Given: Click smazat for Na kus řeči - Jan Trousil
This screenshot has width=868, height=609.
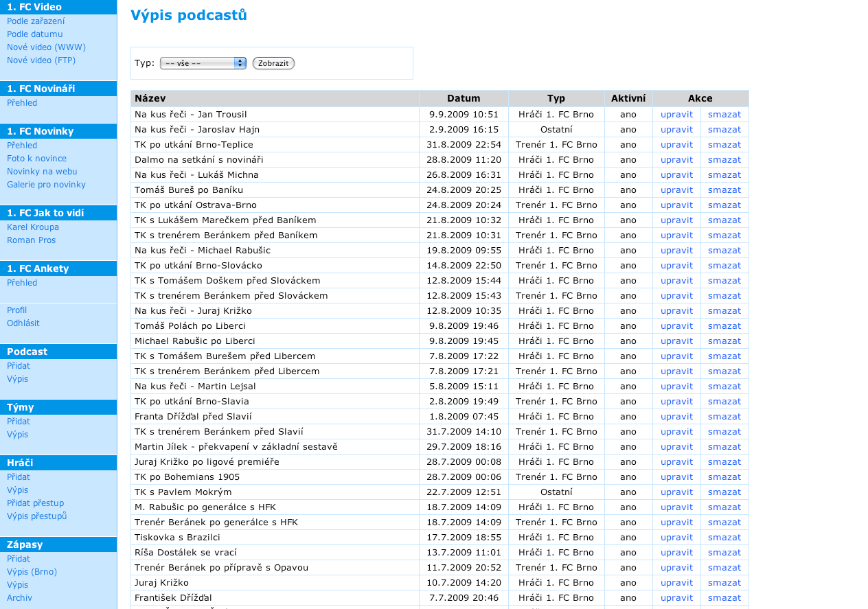Looking at the screenshot, I should (x=724, y=115).
